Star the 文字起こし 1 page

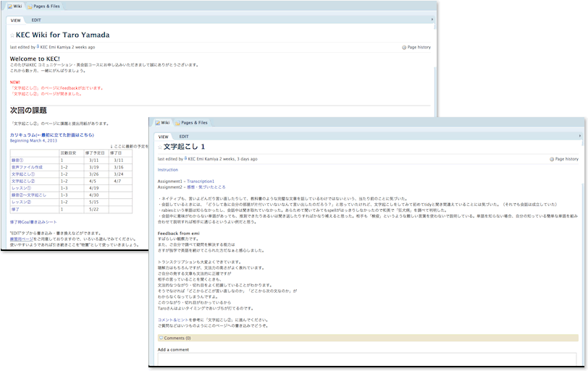(x=160, y=147)
